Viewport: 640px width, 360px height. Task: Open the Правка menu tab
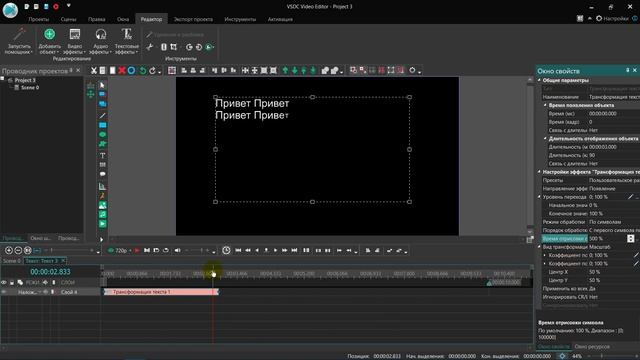(x=96, y=19)
